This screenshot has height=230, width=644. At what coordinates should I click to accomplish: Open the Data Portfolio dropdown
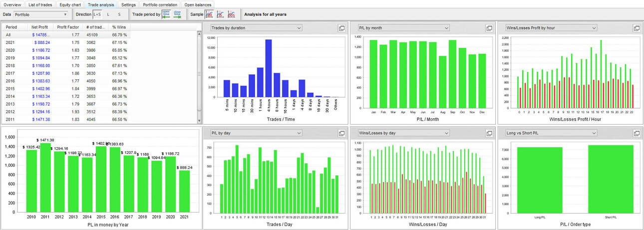click(x=40, y=14)
